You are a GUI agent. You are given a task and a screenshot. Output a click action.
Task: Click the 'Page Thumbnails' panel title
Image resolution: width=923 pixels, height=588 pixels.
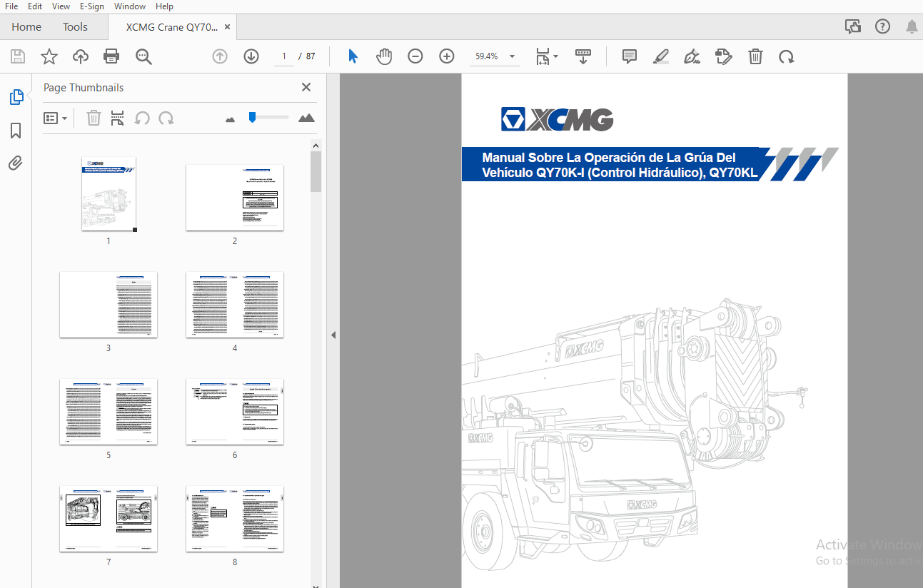coord(84,88)
